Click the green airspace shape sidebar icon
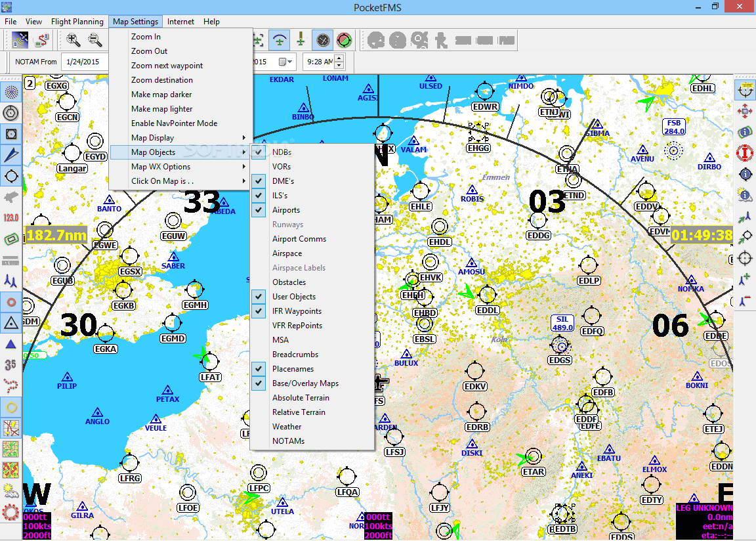The height and width of the screenshot is (541, 756). pos(11,239)
